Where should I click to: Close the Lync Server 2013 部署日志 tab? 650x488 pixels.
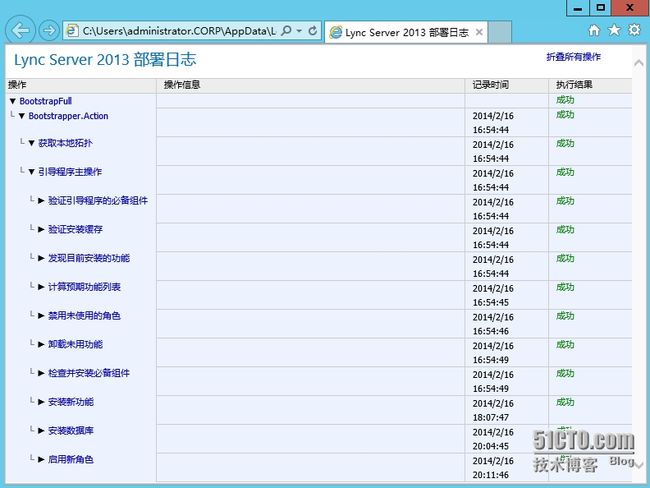point(479,32)
